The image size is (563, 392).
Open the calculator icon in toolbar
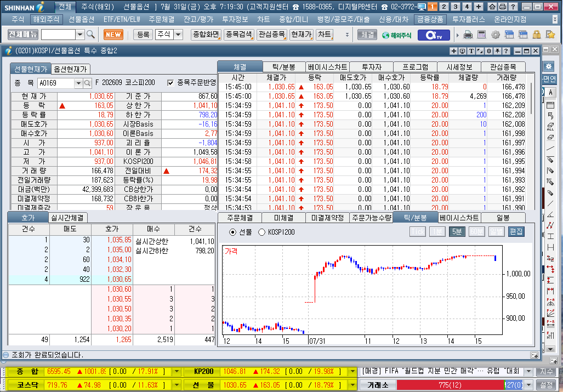481,35
